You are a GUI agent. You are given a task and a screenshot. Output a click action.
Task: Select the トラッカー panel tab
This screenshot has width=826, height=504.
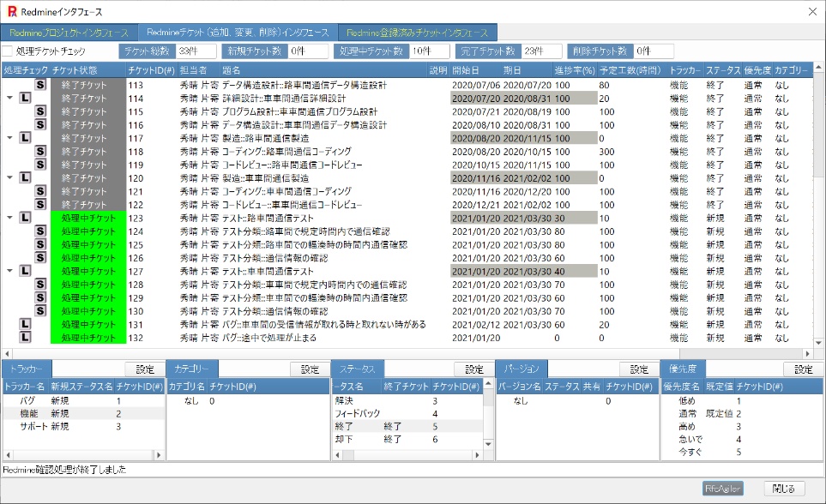pyautogui.click(x=27, y=369)
